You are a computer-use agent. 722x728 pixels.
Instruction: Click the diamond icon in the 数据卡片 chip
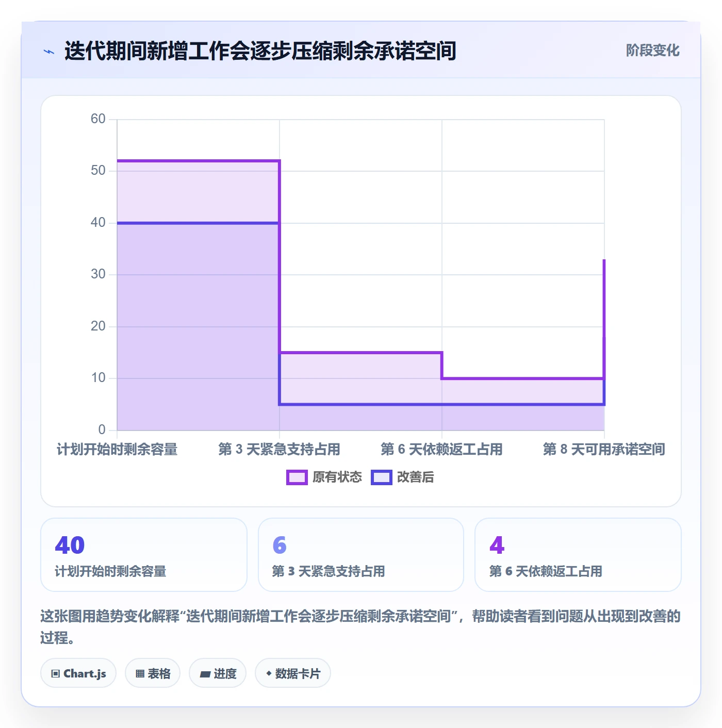coord(269,673)
